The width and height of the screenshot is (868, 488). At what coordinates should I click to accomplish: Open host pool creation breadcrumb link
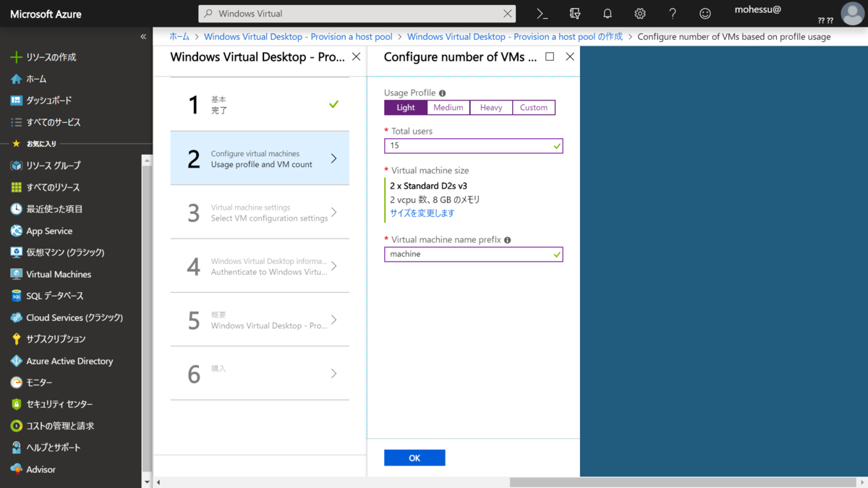(x=514, y=36)
